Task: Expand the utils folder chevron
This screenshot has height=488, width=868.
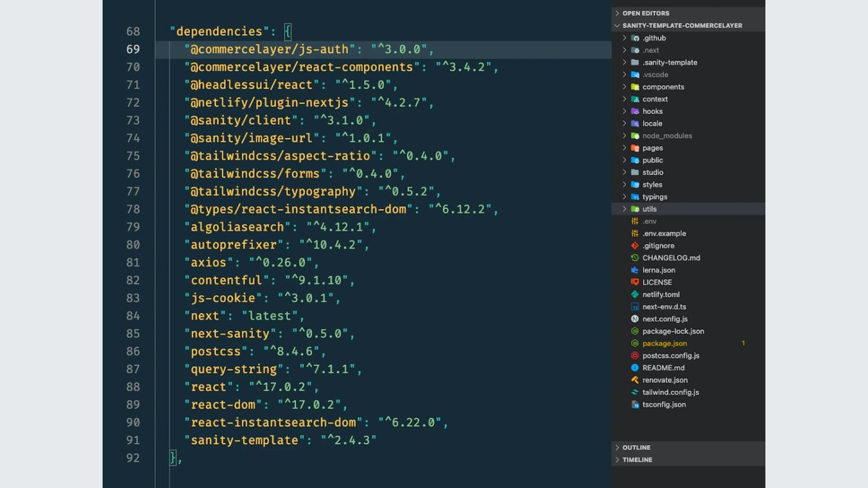Action: [x=624, y=209]
